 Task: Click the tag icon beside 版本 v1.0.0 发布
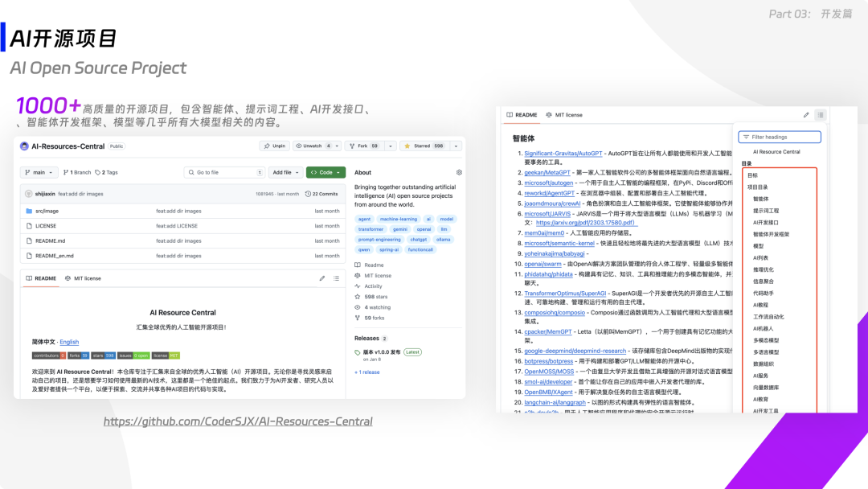click(x=357, y=352)
